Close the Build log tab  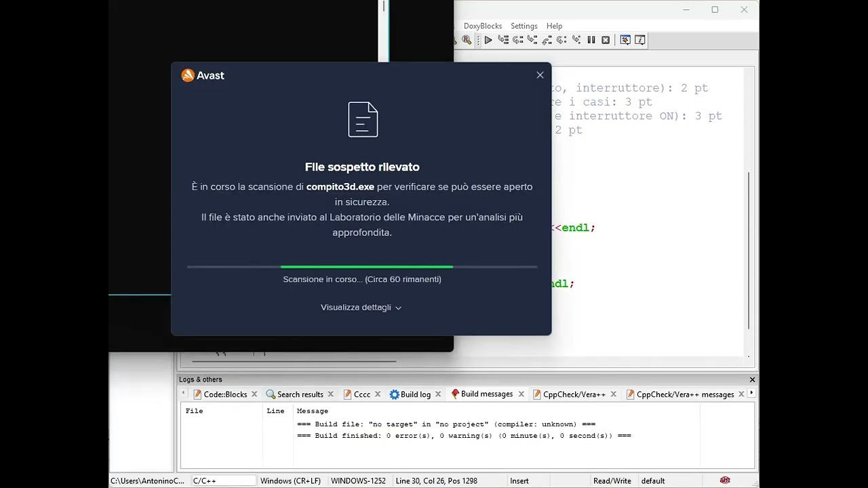438,394
